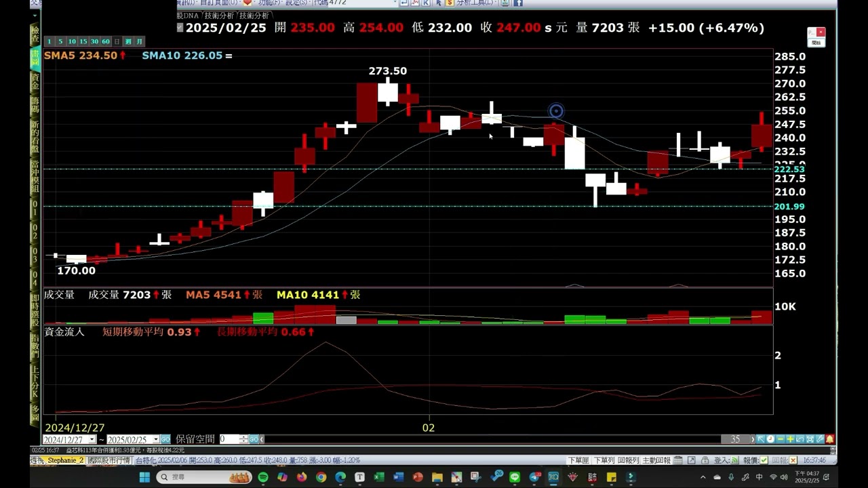Click the Windows taskbar search box
This screenshot has height=488, width=868.
coord(204,477)
